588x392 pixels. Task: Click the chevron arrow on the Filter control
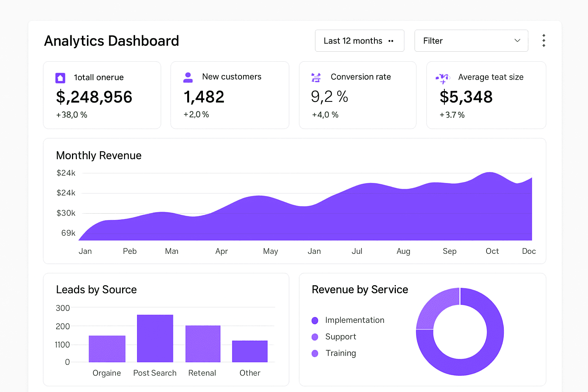(x=517, y=41)
